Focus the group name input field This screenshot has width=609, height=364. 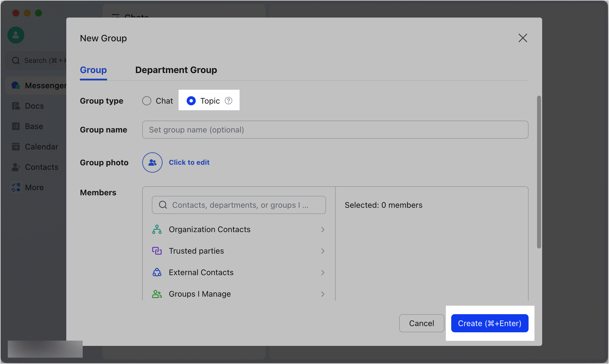335,130
